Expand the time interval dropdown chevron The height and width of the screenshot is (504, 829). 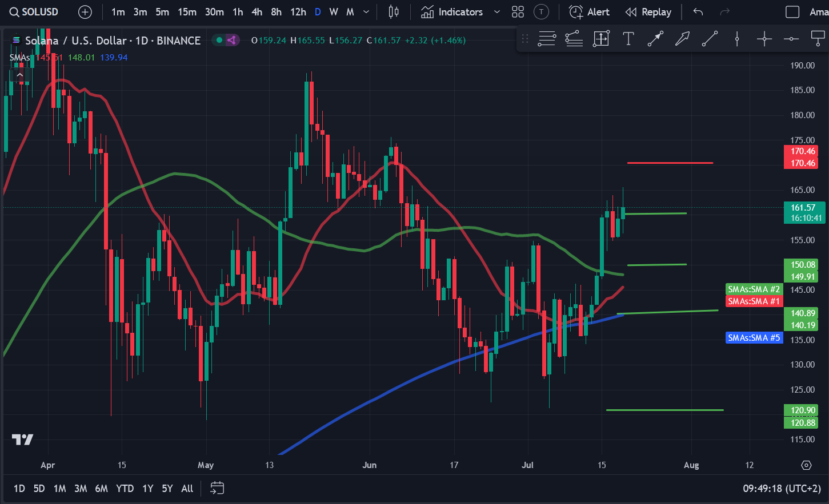[x=366, y=11]
